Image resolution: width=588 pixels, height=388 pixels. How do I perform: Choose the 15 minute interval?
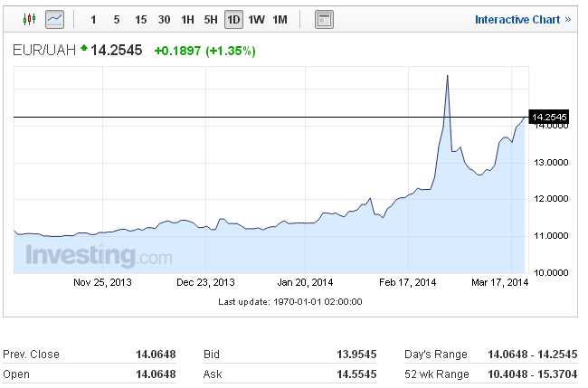[x=140, y=20]
